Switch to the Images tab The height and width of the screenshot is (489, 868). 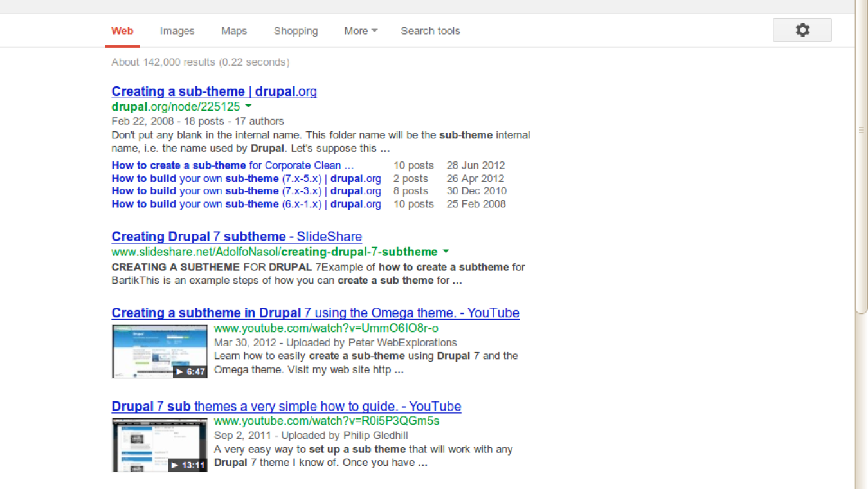177,31
